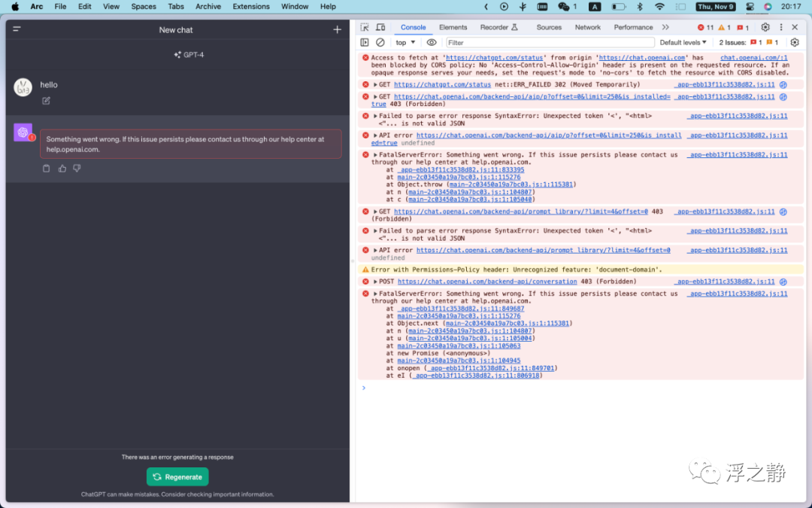The height and width of the screenshot is (508, 812).
Task: Click the GPT-4 model label
Action: (189, 55)
